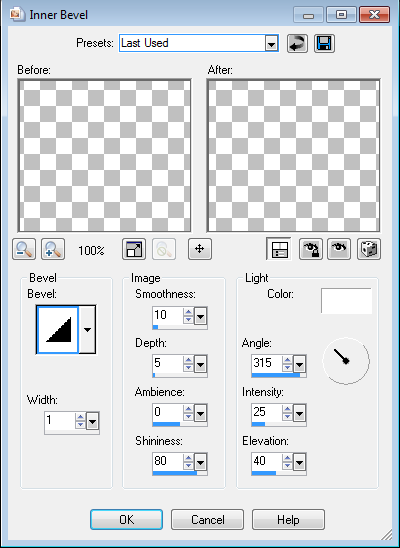The image size is (400, 548).
Task: Click the light angle dial control
Action: 346,361
